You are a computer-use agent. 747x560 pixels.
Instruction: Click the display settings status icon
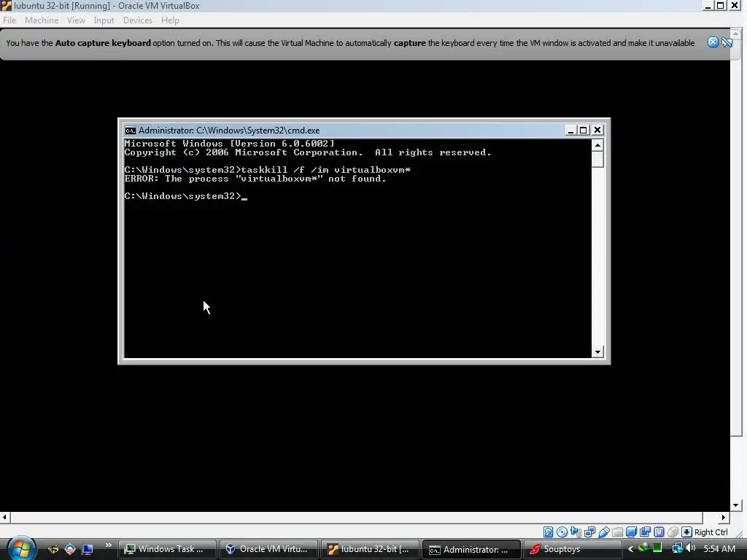coord(631,532)
